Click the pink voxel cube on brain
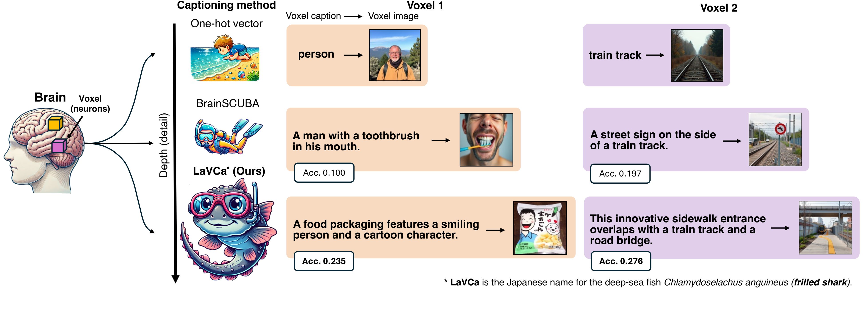The height and width of the screenshot is (329, 868). pos(59,146)
